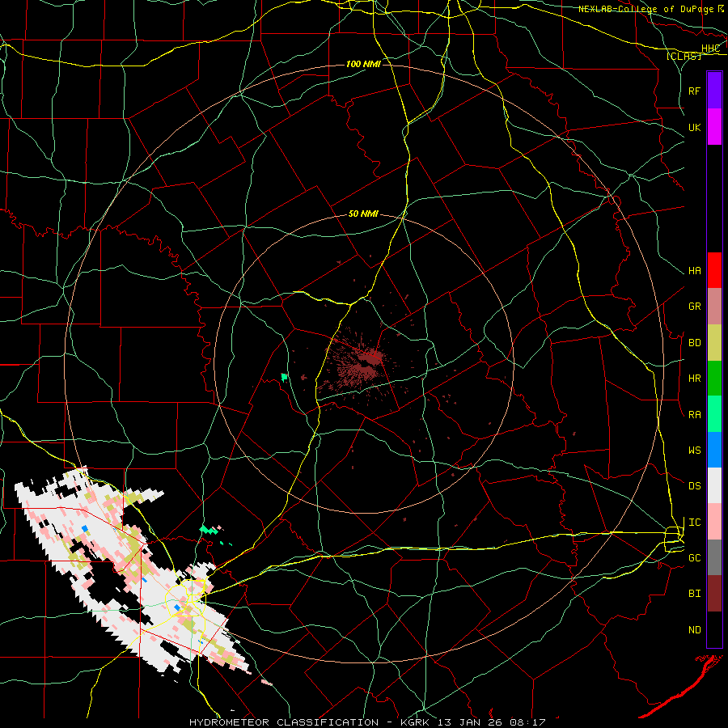Click the GC legend label
728x728 pixels.
pos(694,558)
